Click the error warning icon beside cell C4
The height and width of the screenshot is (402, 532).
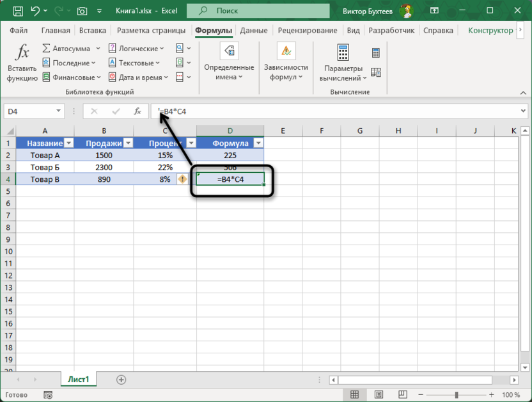pos(183,180)
